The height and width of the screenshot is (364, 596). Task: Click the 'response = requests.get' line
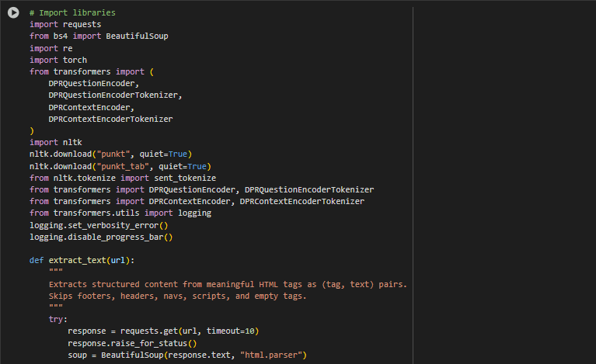(163, 331)
